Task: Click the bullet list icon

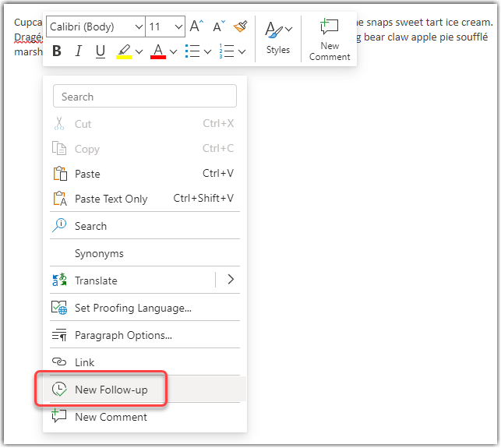Action: 192,51
